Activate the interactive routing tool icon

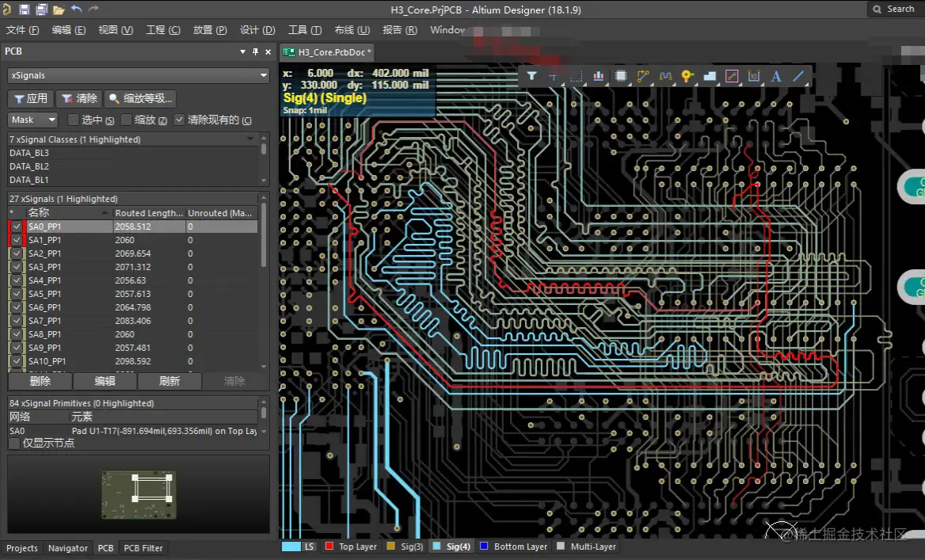(x=643, y=76)
